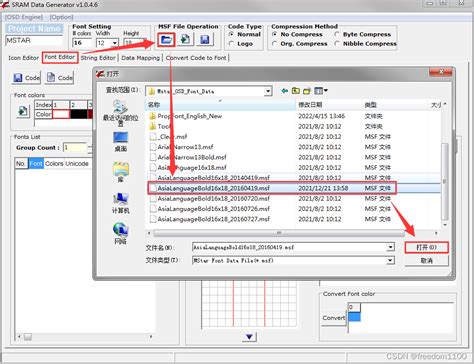Click the blue convert font color swatch

click(354, 317)
